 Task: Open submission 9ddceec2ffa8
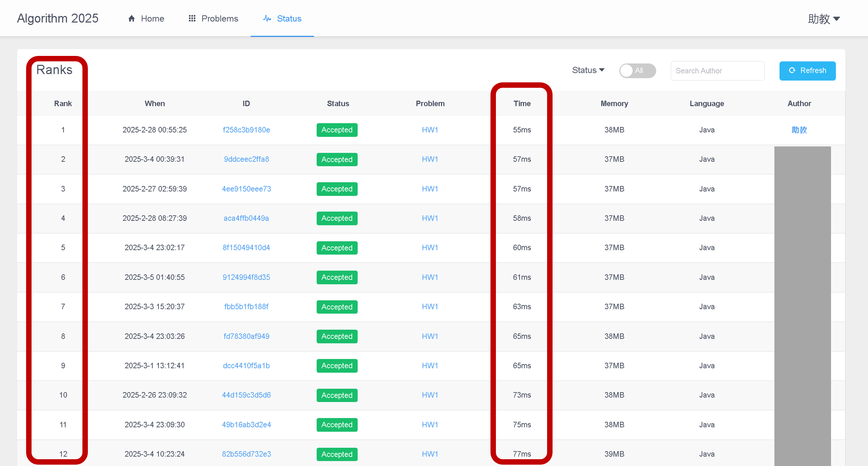(x=246, y=159)
